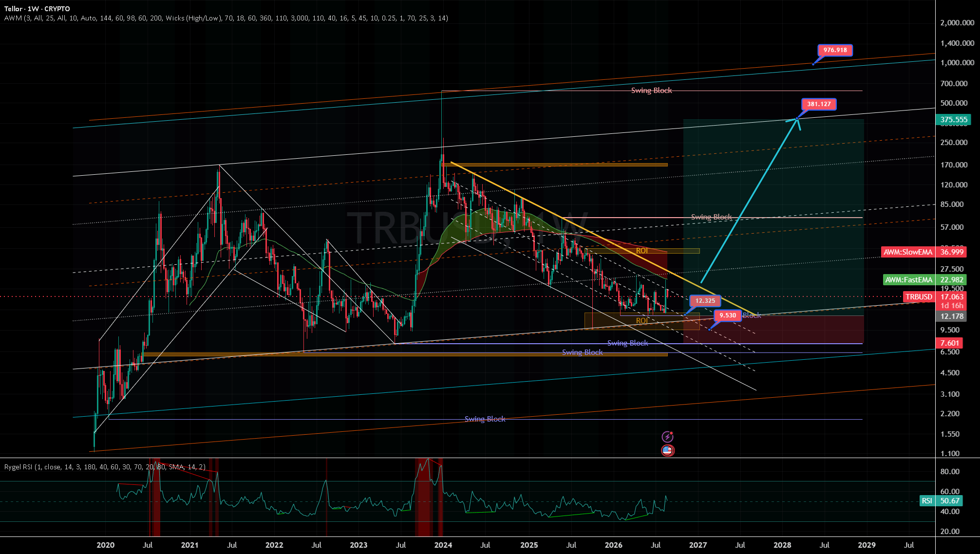Click 2,000.000 on the price axis
Viewport: 980px width, 554px height.
(958, 23)
